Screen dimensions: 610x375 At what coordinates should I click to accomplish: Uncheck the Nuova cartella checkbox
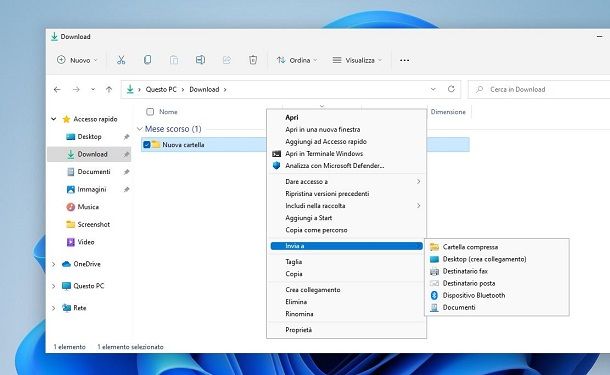click(x=147, y=145)
